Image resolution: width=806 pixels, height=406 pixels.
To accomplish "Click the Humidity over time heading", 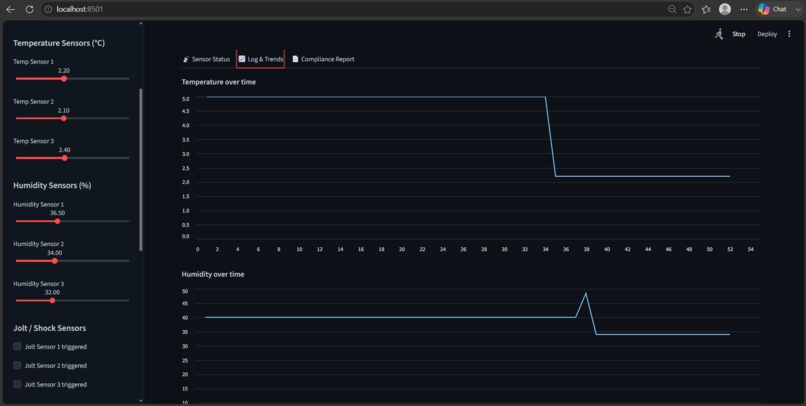I will click(213, 274).
